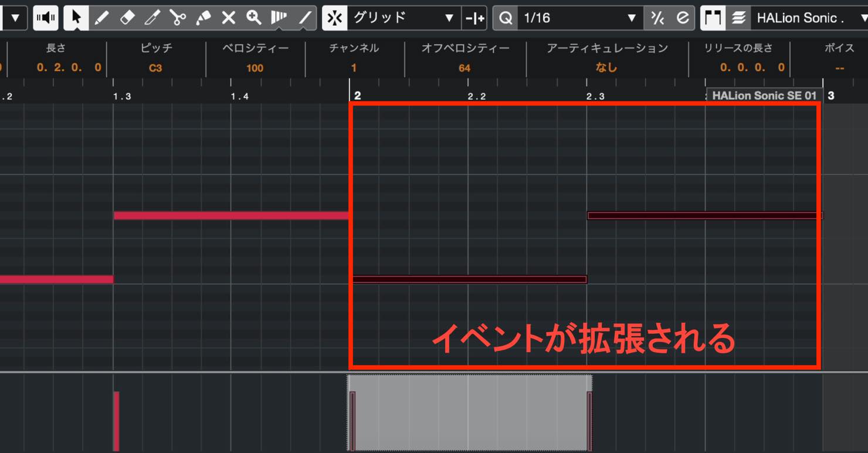Click ruler bar 3 marker
The height and width of the screenshot is (453, 868).
830,96
